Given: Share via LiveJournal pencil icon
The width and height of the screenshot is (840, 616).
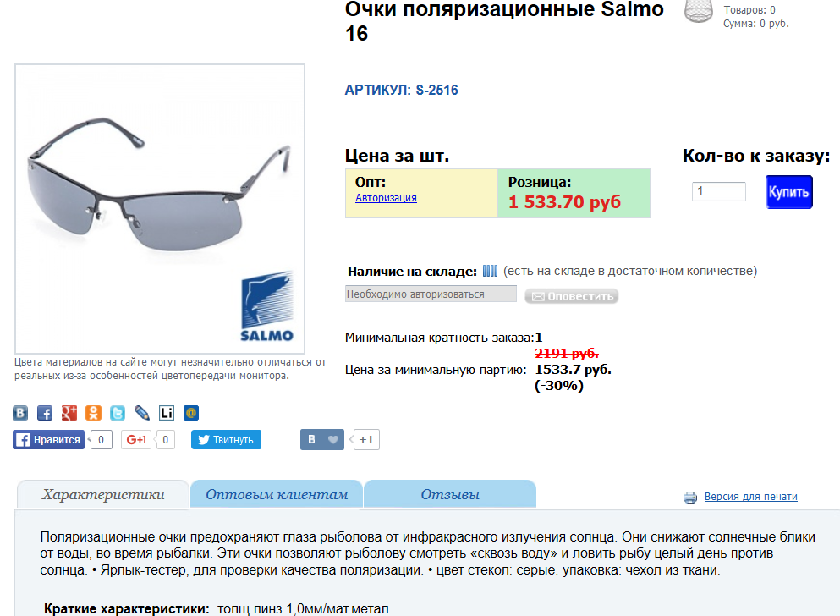Looking at the screenshot, I should [142, 413].
